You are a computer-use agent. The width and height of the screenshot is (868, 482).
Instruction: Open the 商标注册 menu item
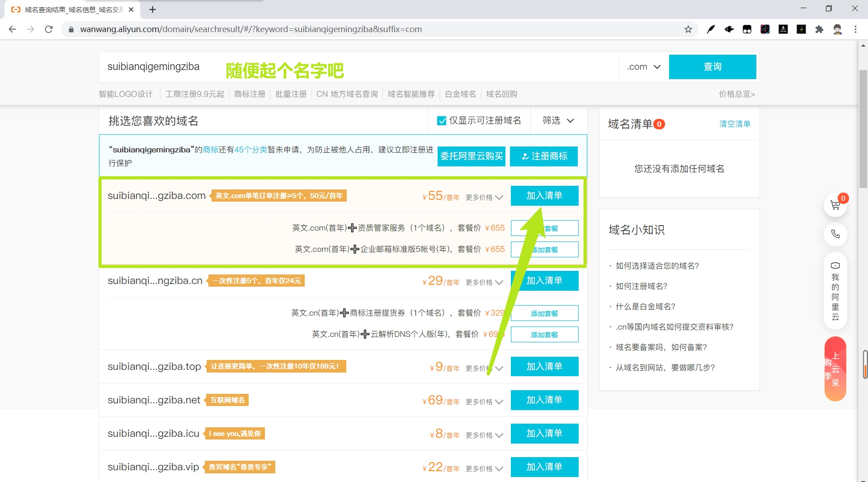point(250,94)
